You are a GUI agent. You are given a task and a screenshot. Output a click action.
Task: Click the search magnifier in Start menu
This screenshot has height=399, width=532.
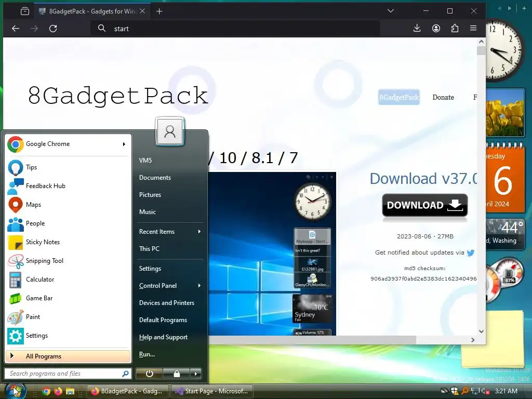click(125, 374)
